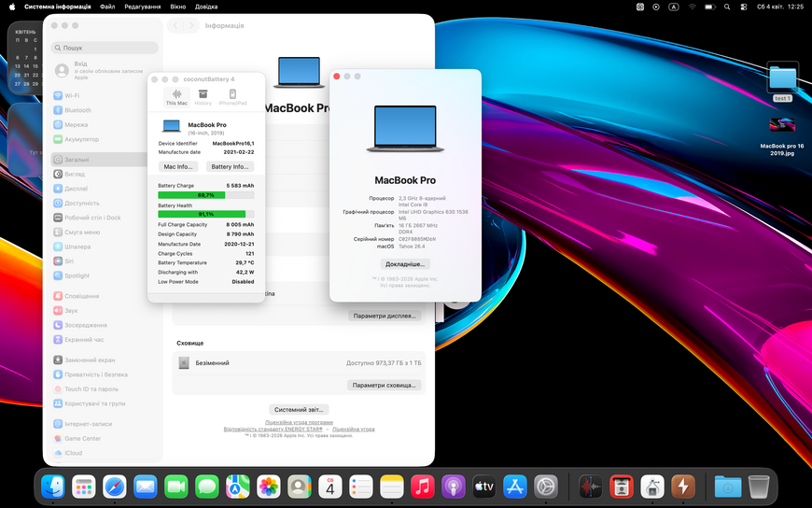Open the Apple menu

coord(12,7)
